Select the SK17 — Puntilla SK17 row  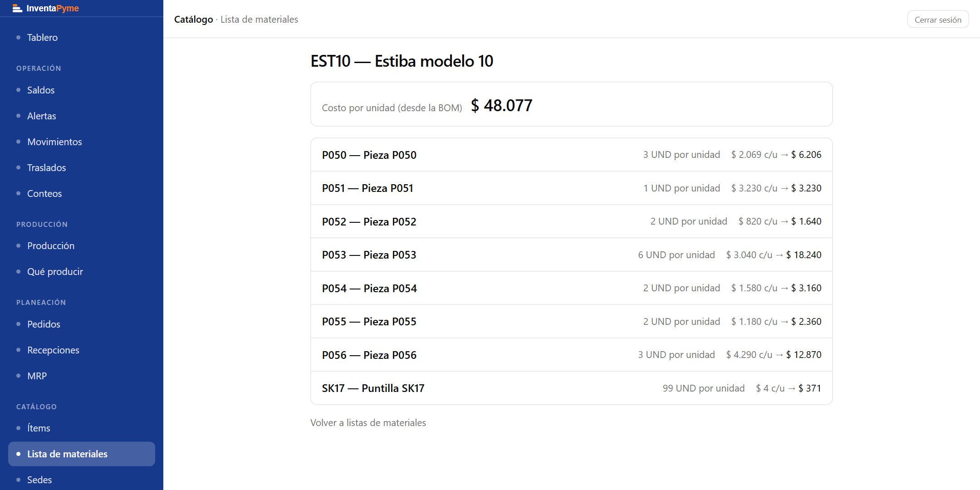571,388
